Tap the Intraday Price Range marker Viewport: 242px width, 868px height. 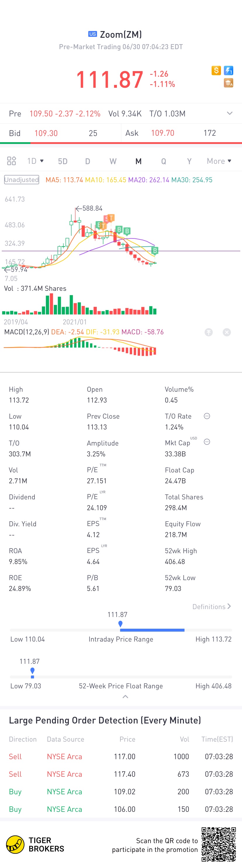120,624
